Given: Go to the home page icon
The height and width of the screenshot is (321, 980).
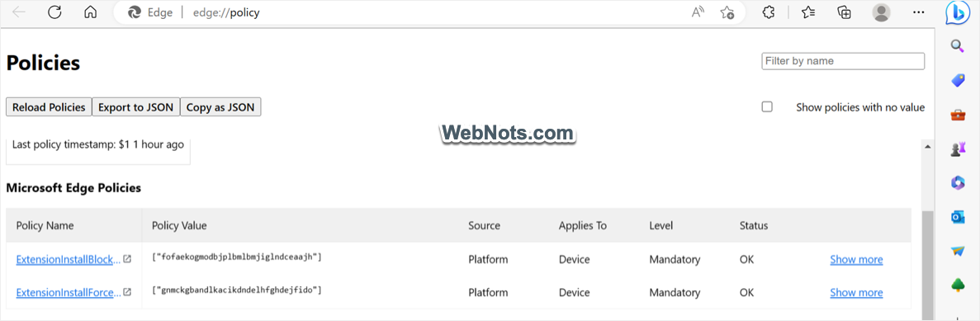Looking at the screenshot, I should point(91,12).
